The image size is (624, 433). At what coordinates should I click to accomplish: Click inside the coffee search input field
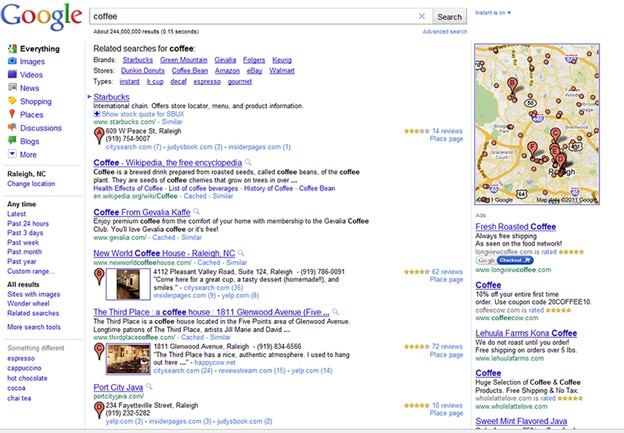[250, 17]
